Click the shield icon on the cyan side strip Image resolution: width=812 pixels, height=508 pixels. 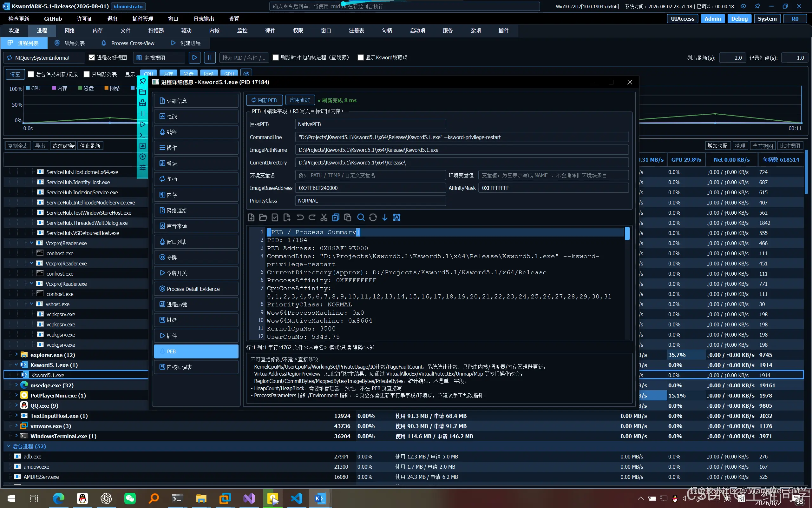point(143,157)
